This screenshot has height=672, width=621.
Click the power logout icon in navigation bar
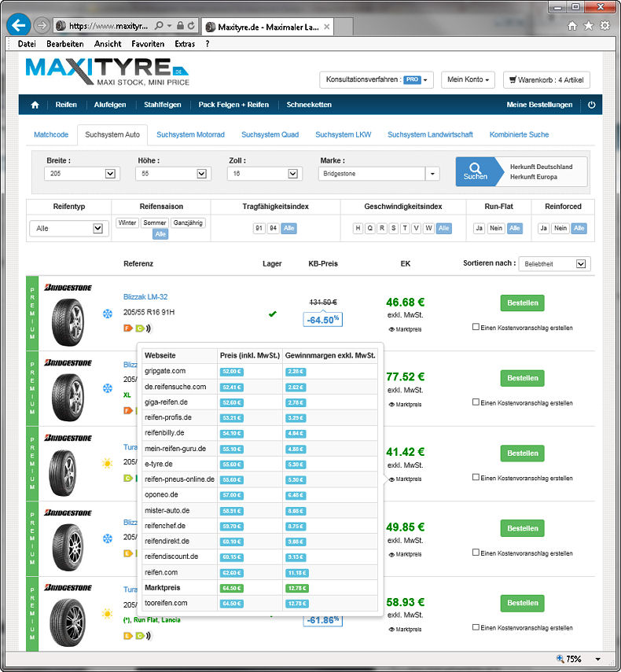pos(591,105)
